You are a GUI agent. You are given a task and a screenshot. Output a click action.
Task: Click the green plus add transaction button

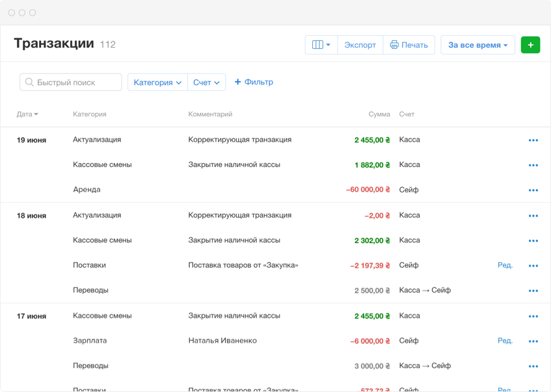530,45
